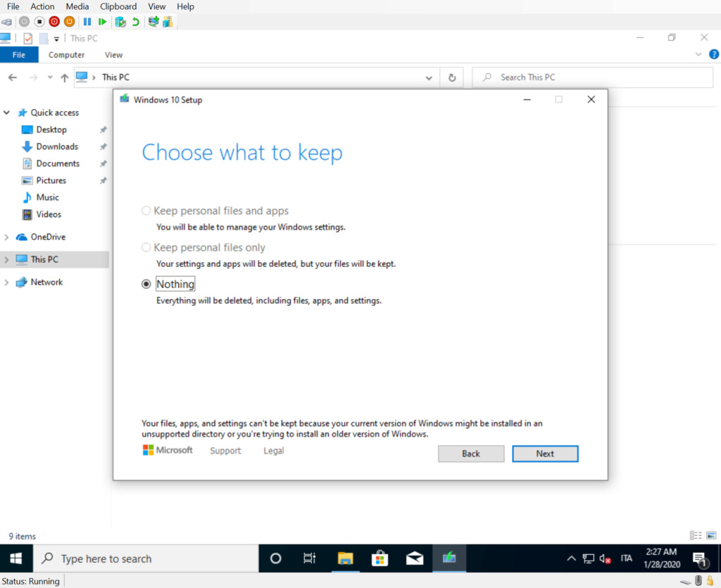Switch to Explorer's View ribbon tab
721x588 pixels.
113,55
